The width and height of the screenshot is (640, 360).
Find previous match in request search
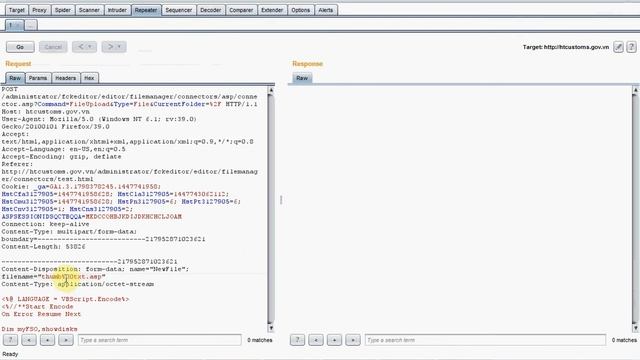(29, 340)
